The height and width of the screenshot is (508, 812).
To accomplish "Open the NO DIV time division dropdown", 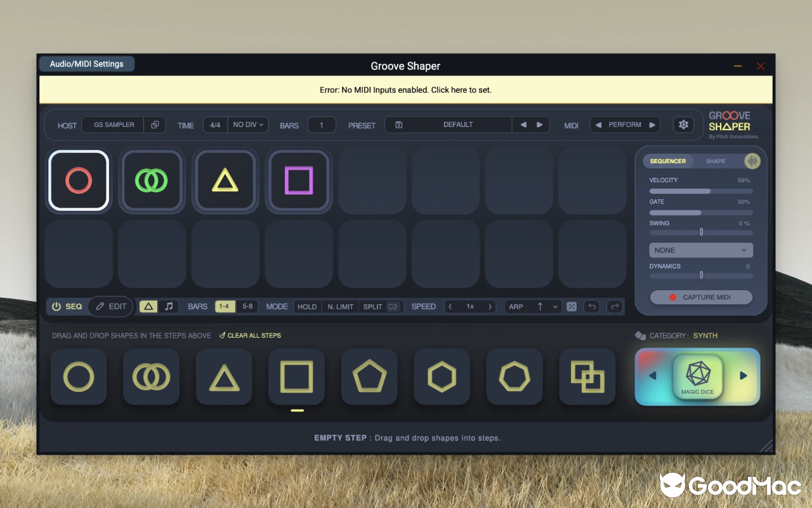I will (247, 124).
